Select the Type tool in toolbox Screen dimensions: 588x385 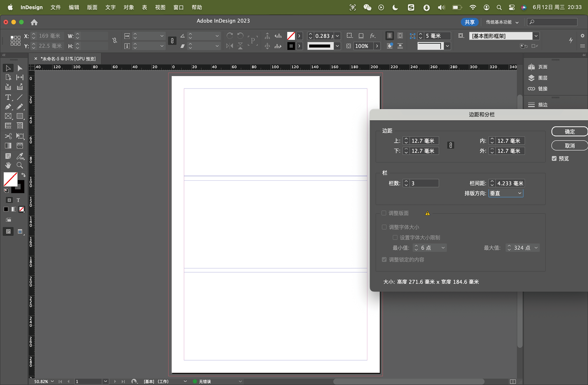[8, 97]
